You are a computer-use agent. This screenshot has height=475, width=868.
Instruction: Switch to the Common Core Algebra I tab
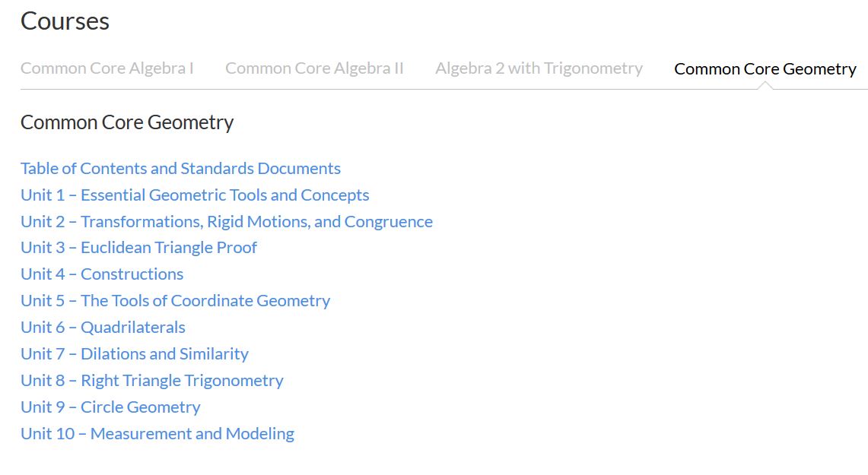[107, 68]
